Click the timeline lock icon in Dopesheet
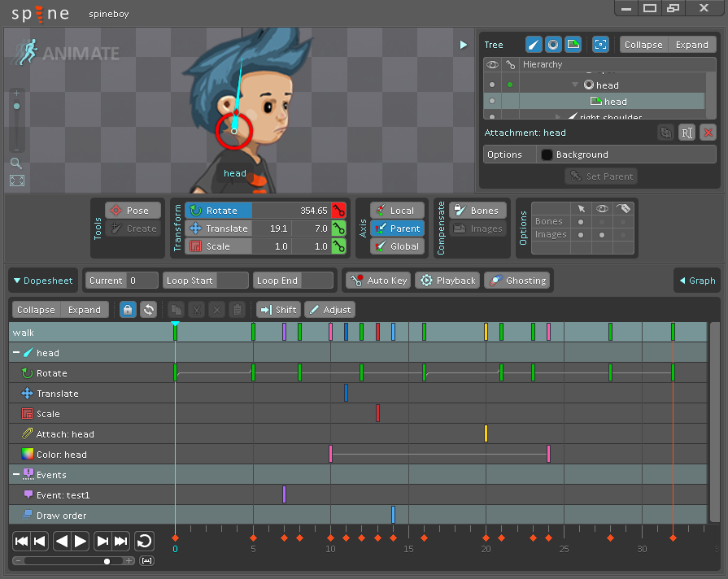This screenshot has width=728, height=579. pyautogui.click(x=128, y=310)
